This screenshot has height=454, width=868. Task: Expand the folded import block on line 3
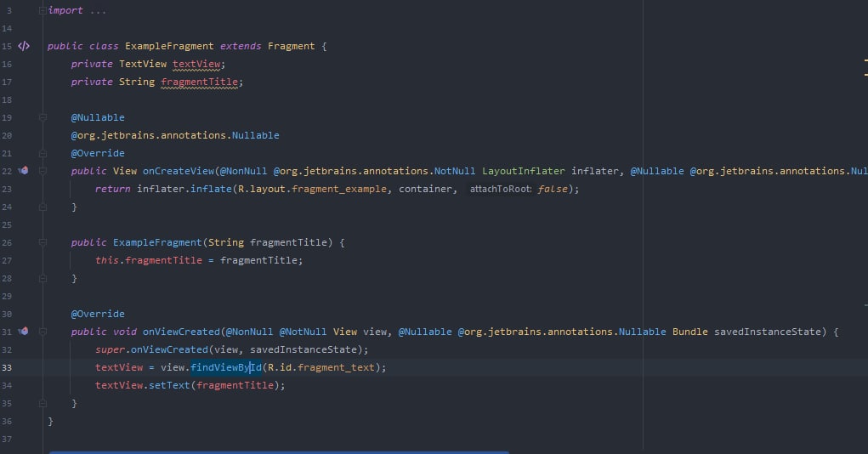click(x=43, y=10)
